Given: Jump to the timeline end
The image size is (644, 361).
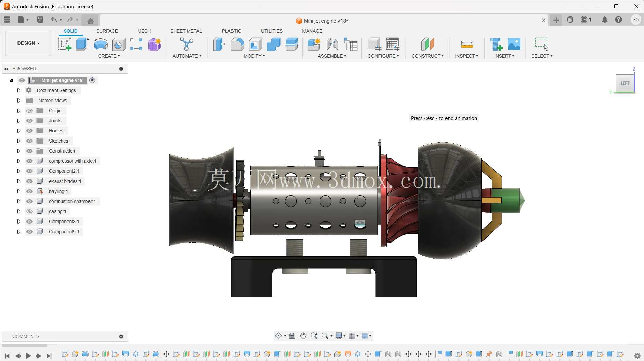Looking at the screenshot, I should [49, 356].
